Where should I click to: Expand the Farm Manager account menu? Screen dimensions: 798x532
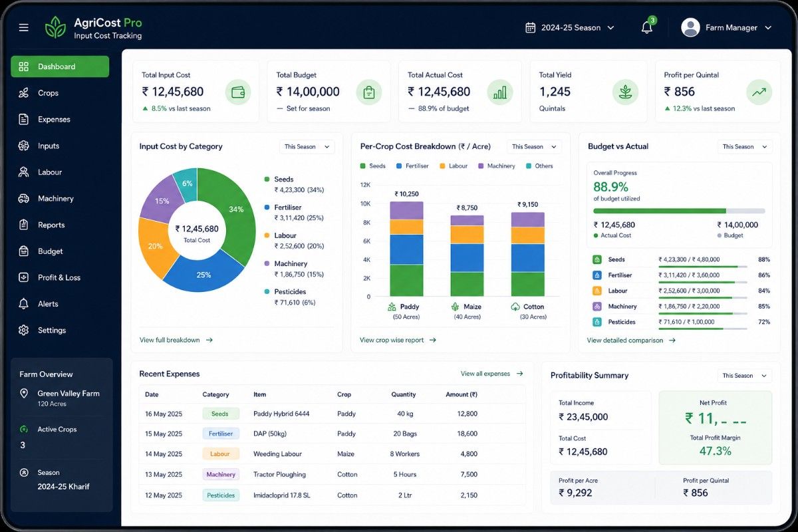(726, 28)
